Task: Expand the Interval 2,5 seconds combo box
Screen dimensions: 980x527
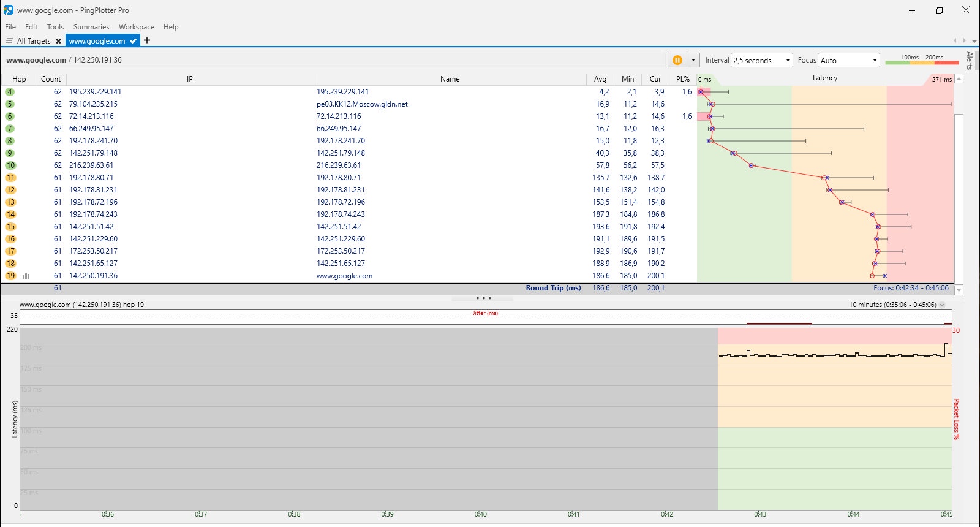Action: tap(763, 60)
